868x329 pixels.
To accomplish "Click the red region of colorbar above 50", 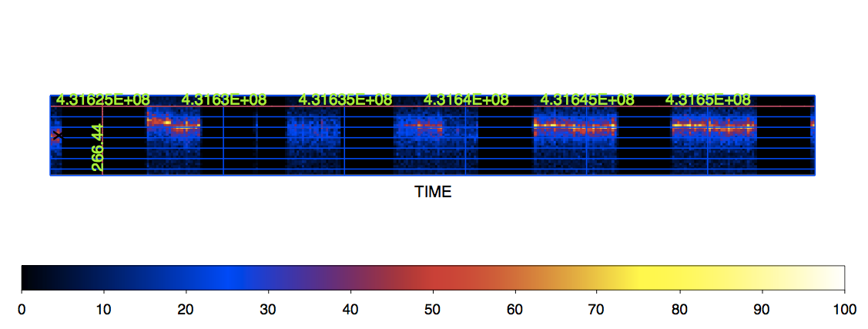I will coord(433,278).
